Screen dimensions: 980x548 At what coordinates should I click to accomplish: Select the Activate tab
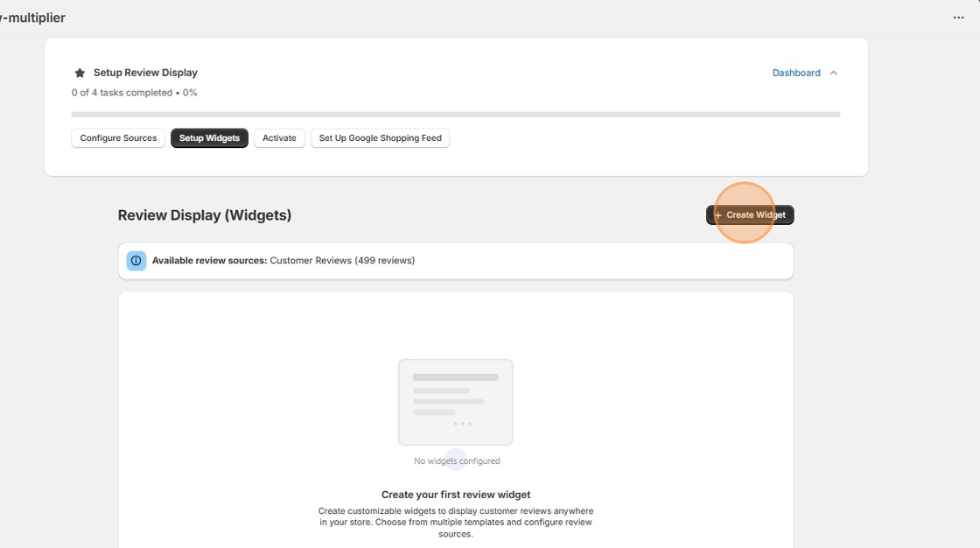point(279,137)
